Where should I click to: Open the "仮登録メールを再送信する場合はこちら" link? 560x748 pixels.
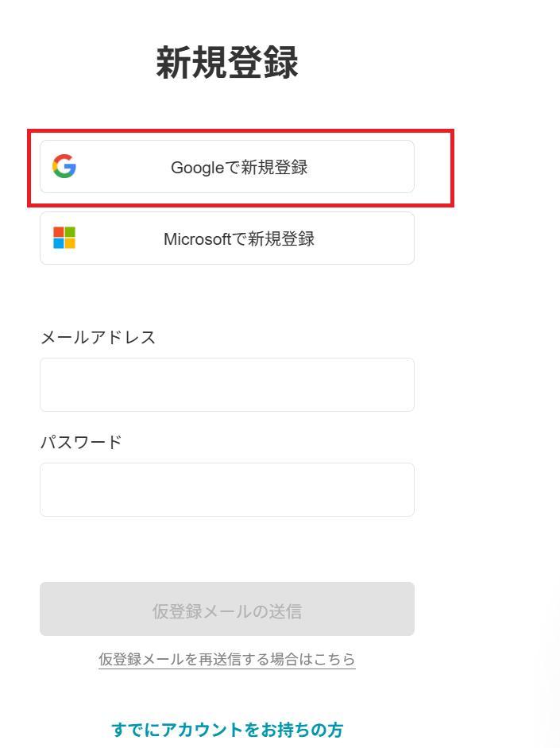[226, 659]
